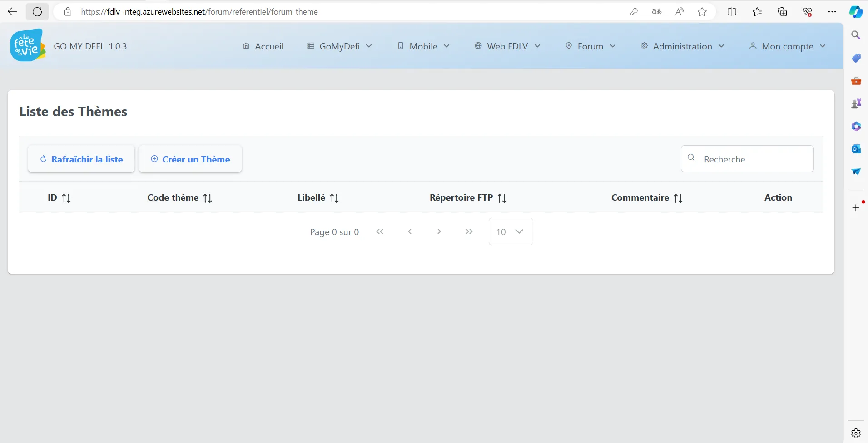The height and width of the screenshot is (443, 868).
Task: Jump to first page of themes
Action: click(x=380, y=231)
